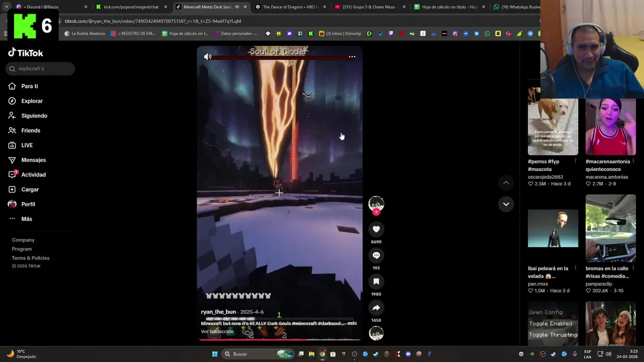
Task: Open File Explorer from the taskbar
Action: pos(311,354)
